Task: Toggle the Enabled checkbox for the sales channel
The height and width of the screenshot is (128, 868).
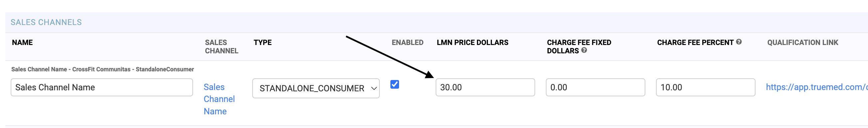Action: click(395, 84)
